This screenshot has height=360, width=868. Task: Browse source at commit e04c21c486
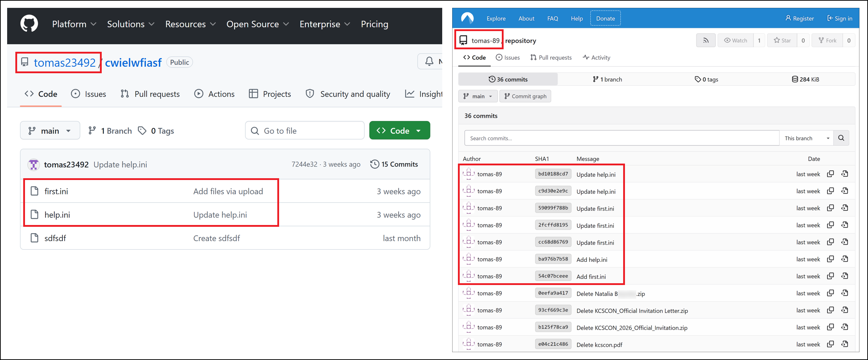pos(844,344)
